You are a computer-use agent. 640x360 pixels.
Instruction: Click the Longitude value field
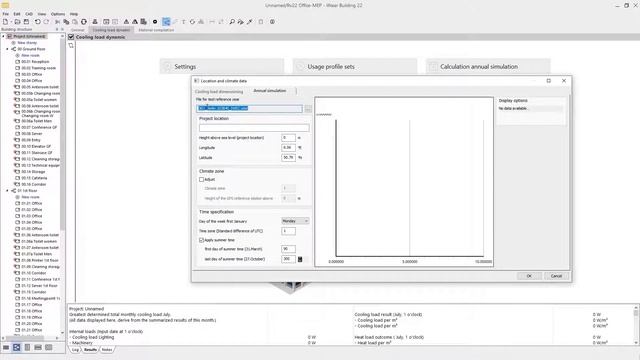coord(288,147)
